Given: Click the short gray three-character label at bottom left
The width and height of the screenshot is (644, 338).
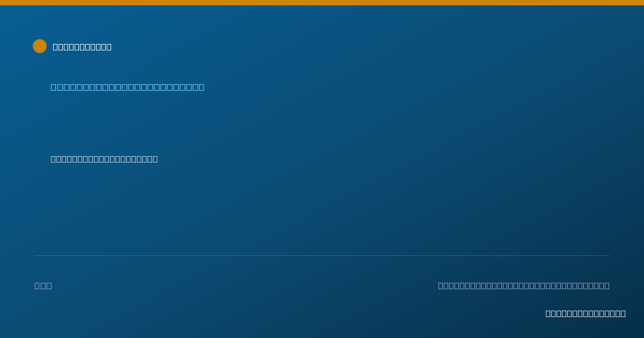Looking at the screenshot, I should click(x=43, y=285).
